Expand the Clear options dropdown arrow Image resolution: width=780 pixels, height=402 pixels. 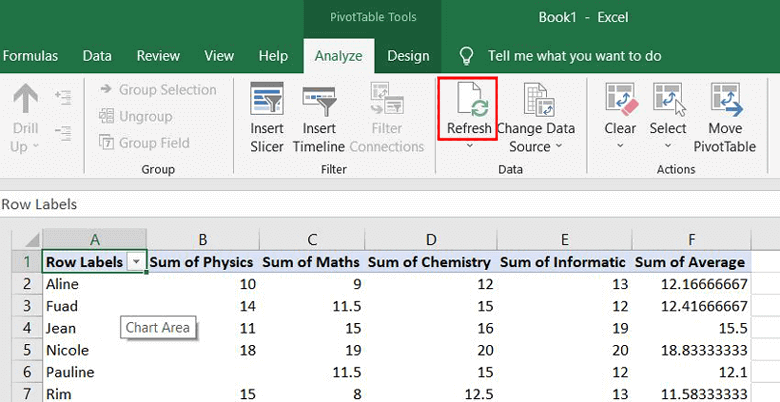tap(620, 146)
